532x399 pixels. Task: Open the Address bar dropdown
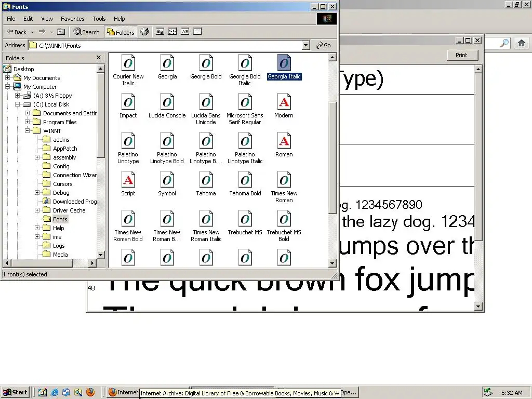[305, 45]
